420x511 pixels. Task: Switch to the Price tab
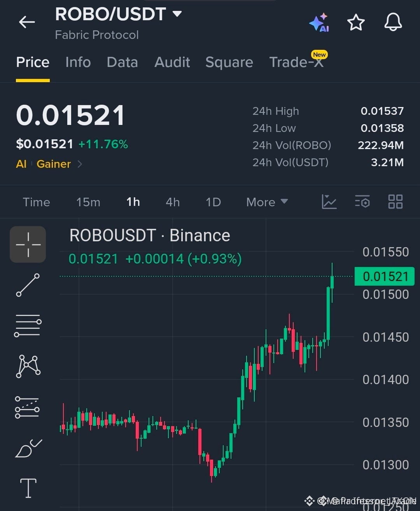pyautogui.click(x=33, y=62)
